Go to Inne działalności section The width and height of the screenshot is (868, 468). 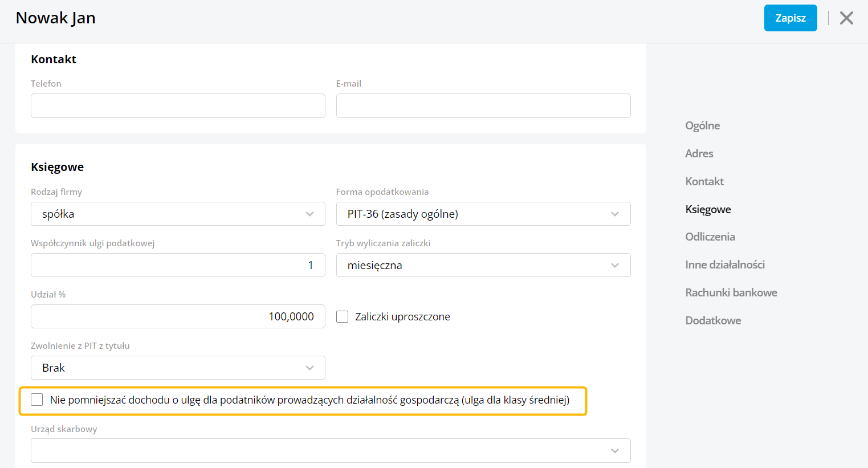[x=725, y=265]
